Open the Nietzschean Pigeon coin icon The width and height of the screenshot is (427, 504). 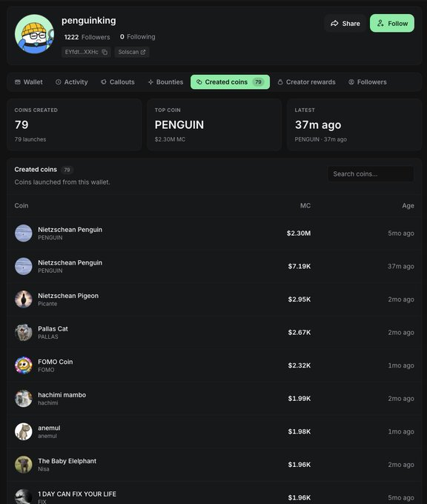pos(24,299)
